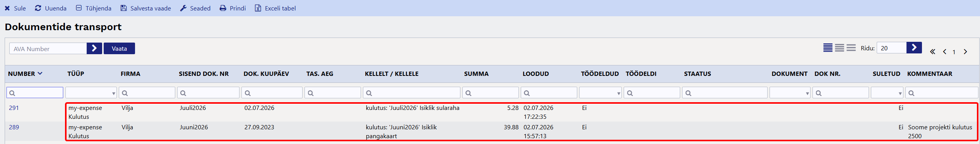The height and width of the screenshot is (144, 980).
Task: Click date cell 27.09.2023
Action: [x=259, y=127]
